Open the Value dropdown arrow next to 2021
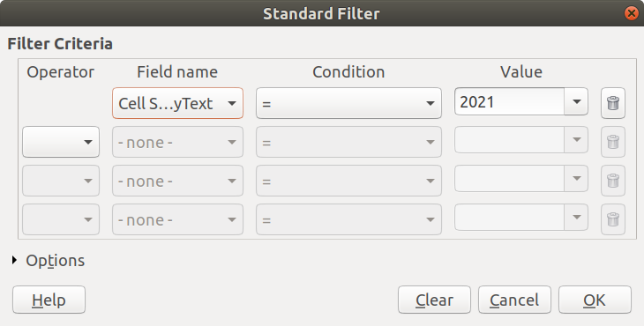The image size is (644, 326). click(x=576, y=101)
